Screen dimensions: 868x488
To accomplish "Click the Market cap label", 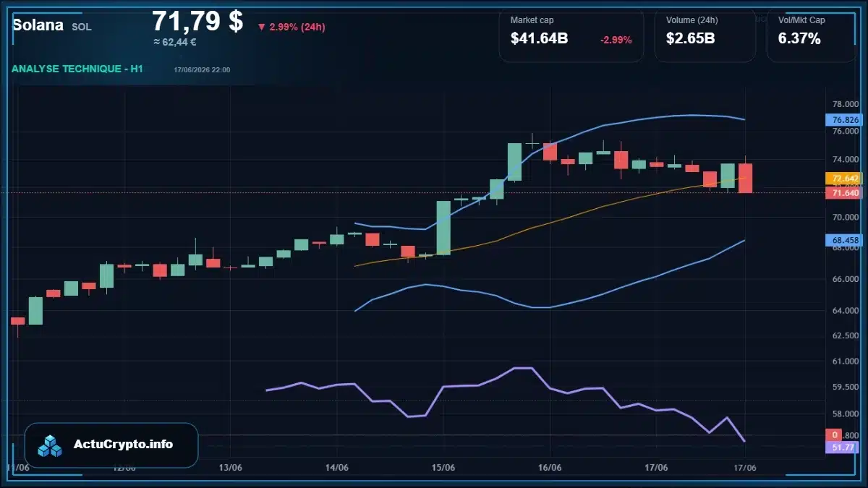I will click(x=532, y=20).
